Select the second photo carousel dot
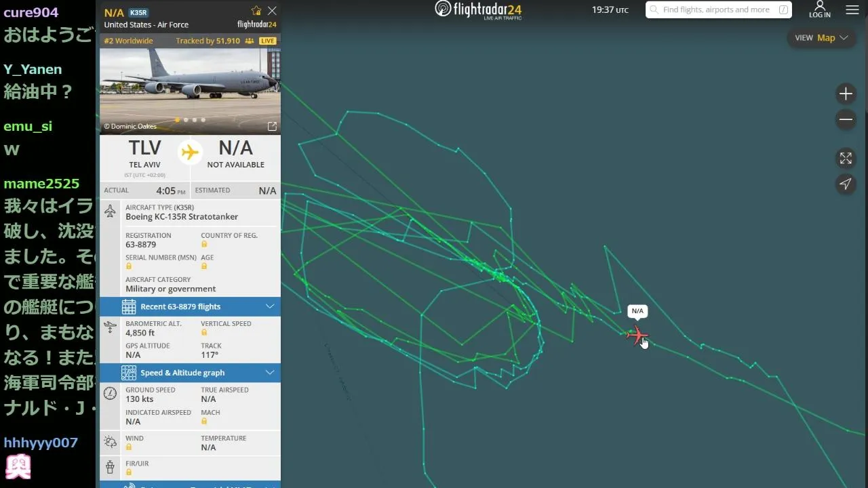Viewport: 868px width, 488px height. pos(186,120)
